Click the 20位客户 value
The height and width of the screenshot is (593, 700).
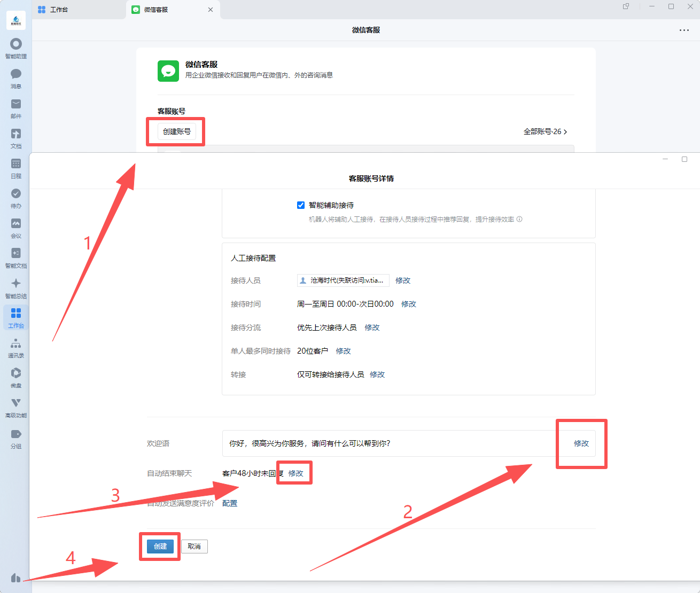[313, 351]
